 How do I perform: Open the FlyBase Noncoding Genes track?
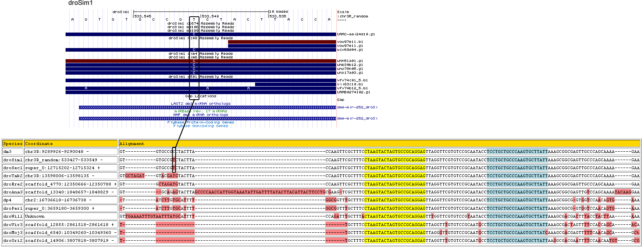201,126
